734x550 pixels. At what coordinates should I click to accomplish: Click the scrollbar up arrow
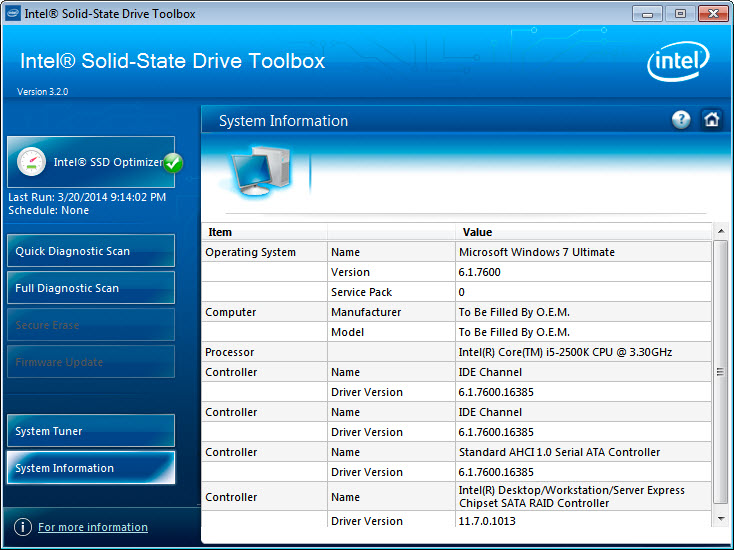(x=721, y=232)
